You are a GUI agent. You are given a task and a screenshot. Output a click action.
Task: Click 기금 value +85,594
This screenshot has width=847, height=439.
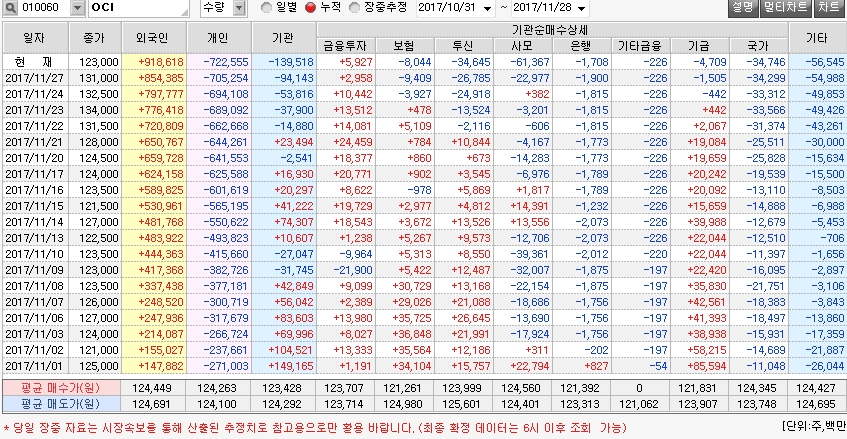click(x=707, y=366)
